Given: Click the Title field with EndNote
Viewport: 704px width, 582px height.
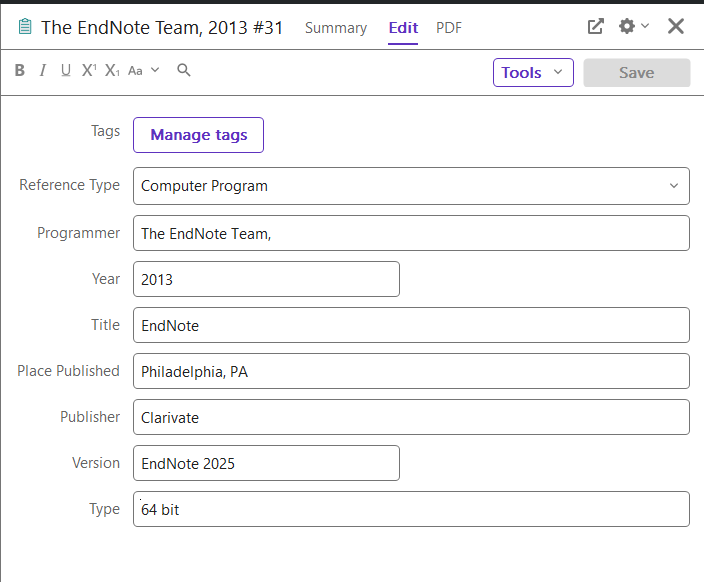Looking at the screenshot, I should pos(411,325).
